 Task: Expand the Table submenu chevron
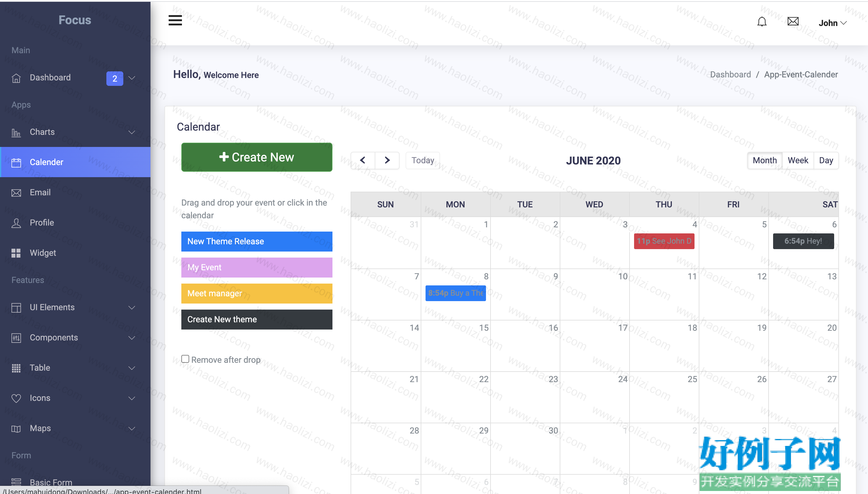(x=132, y=368)
